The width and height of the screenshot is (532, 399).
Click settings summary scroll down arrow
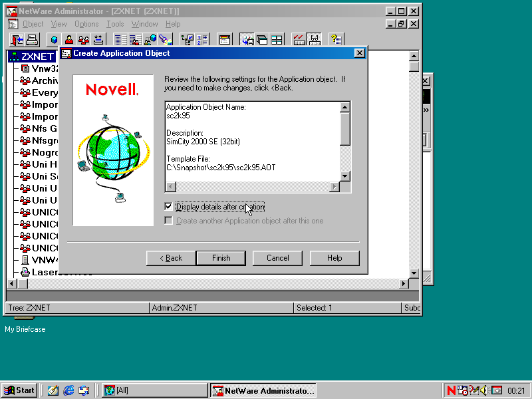click(x=344, y=176)
